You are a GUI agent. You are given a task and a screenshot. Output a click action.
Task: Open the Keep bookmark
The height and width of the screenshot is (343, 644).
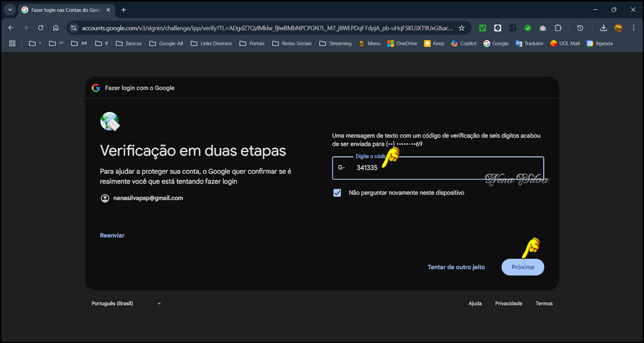pyautogui.click(x=434, y=43)
